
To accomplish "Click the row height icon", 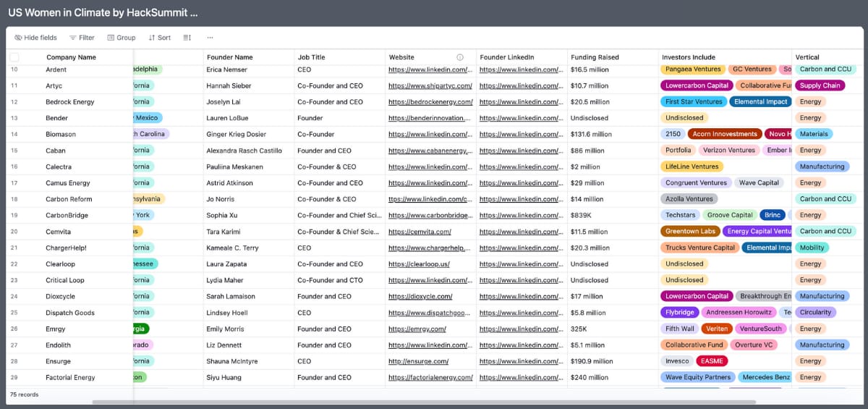I will coord(187,38).
